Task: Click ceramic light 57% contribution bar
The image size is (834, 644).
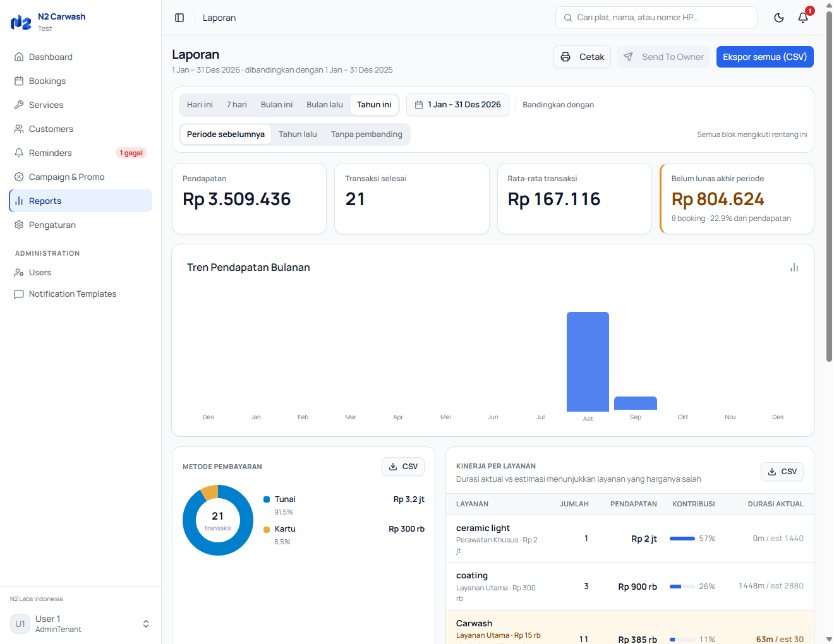Action: pyautogui.click(x=682, y=539)
